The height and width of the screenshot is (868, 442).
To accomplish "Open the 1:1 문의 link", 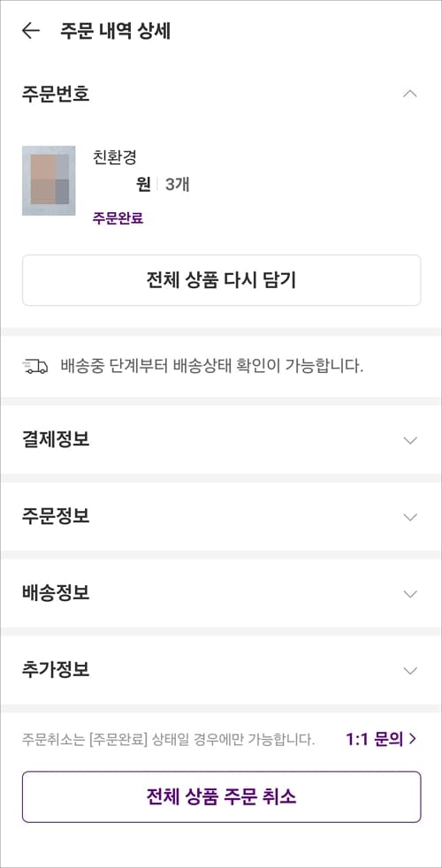I will coord(374,740).
